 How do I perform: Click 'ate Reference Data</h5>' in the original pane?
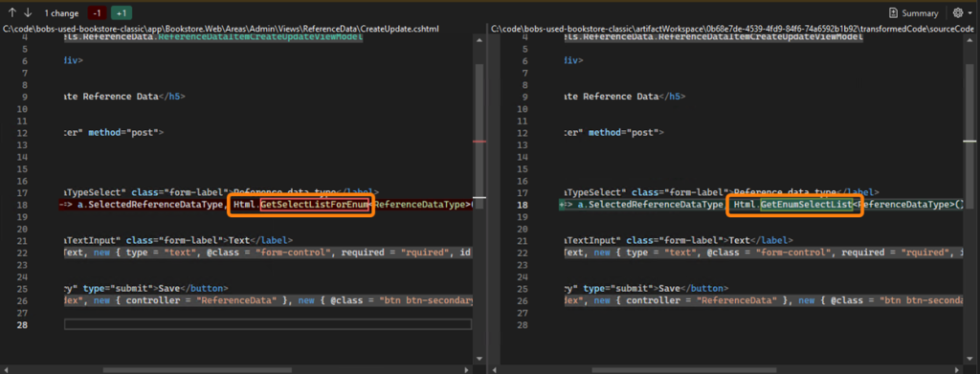(x=125, y=97)
